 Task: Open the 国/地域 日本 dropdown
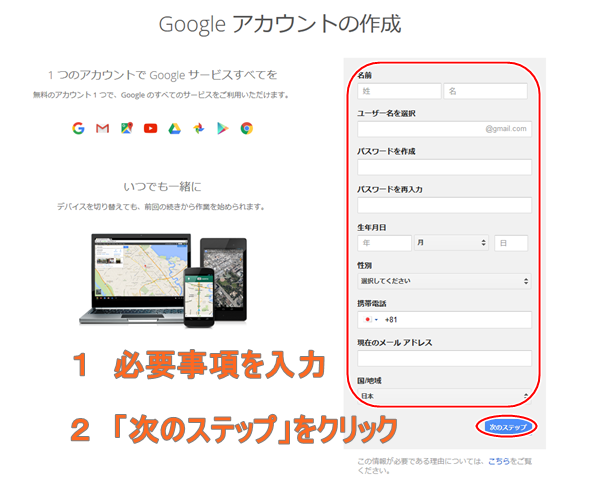click(x=444, y=396)
